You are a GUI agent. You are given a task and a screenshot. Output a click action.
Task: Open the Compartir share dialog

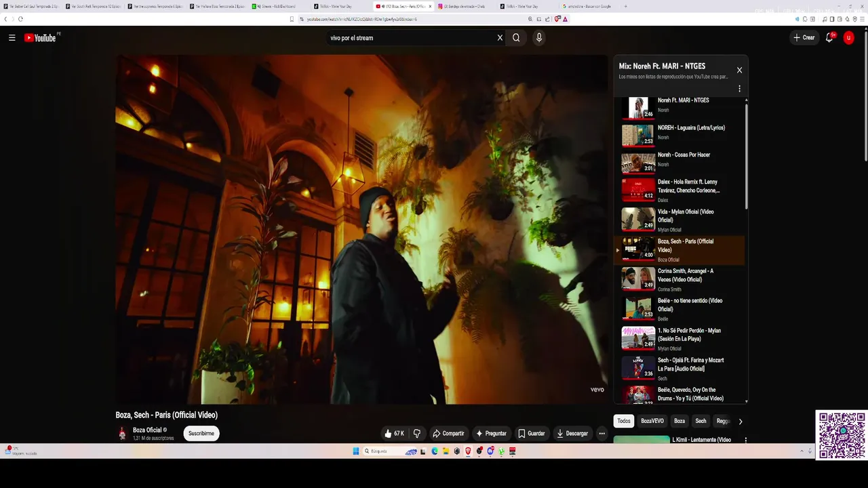[x=448, y=433]
